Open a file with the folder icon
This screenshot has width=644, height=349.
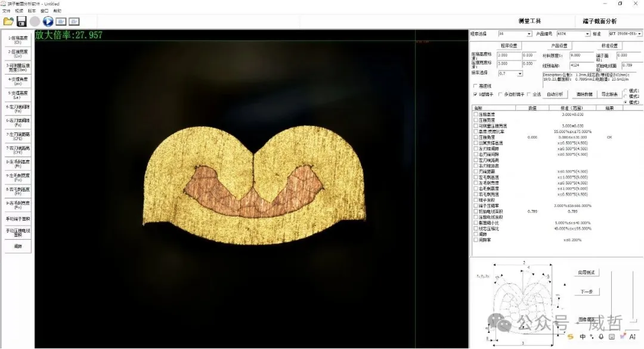tap(8, 21)
